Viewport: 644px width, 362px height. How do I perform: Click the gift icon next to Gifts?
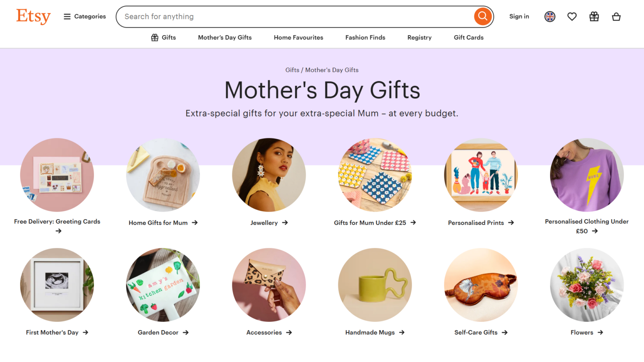click(x=155, y=38)
